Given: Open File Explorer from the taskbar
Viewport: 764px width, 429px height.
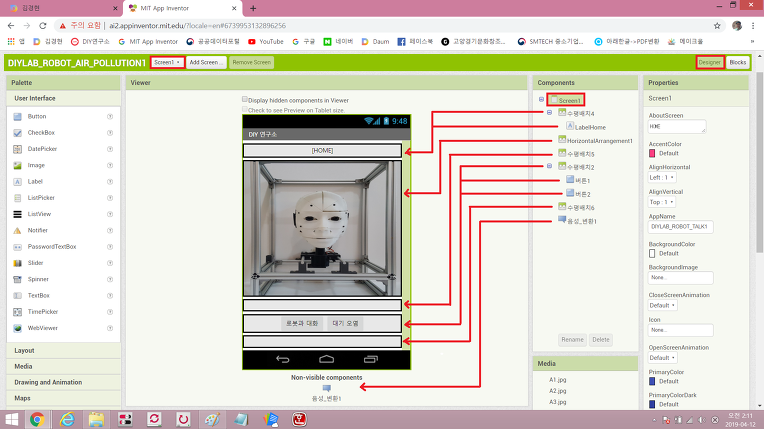Looking at the screenshot, I should (x=96, y=419).
